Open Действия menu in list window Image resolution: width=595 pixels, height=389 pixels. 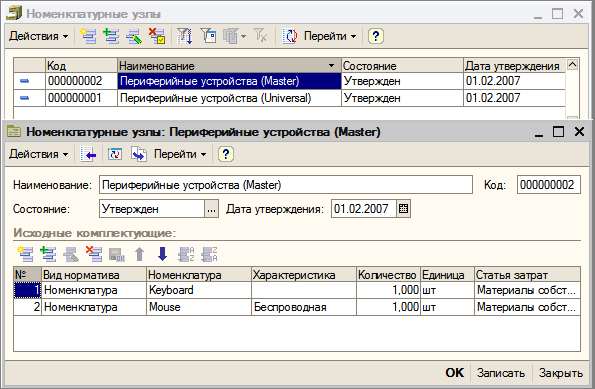(x=38, y=36)
